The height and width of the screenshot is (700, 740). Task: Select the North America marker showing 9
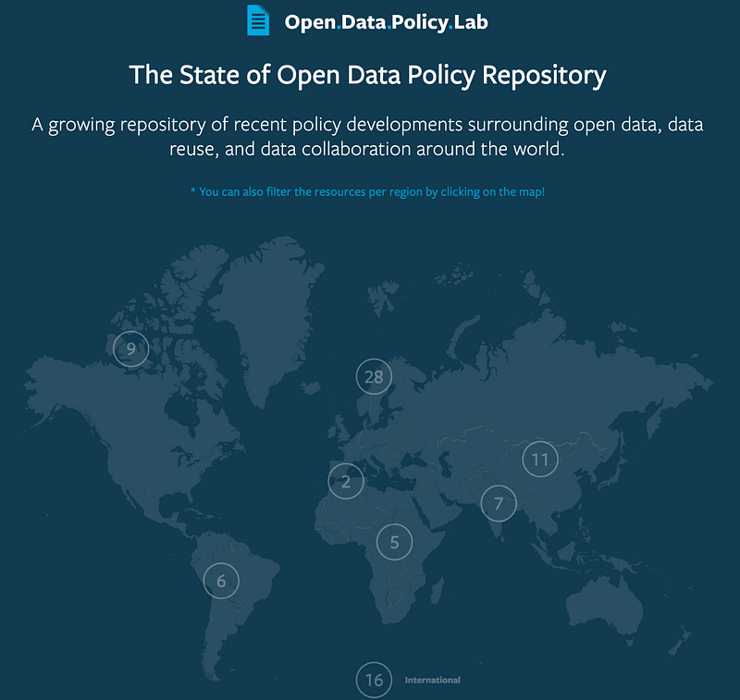pyautogui.click(x=131, y=349)
